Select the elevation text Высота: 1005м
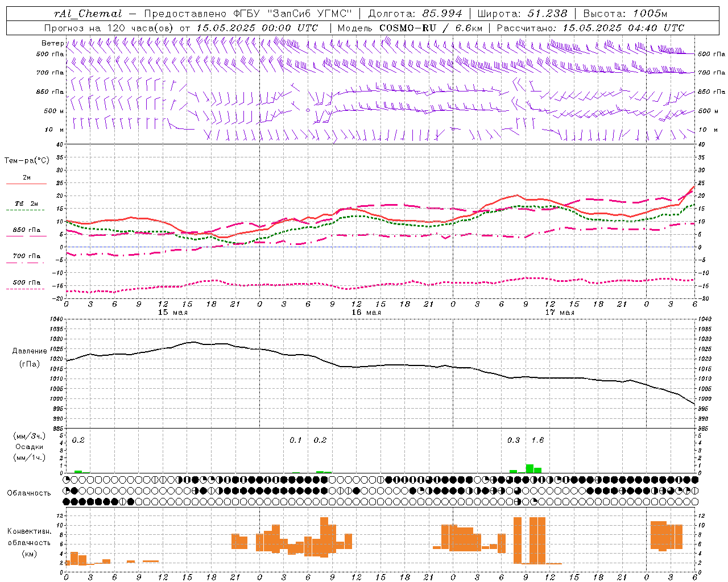The image size is (728, 582). [625, 14]
